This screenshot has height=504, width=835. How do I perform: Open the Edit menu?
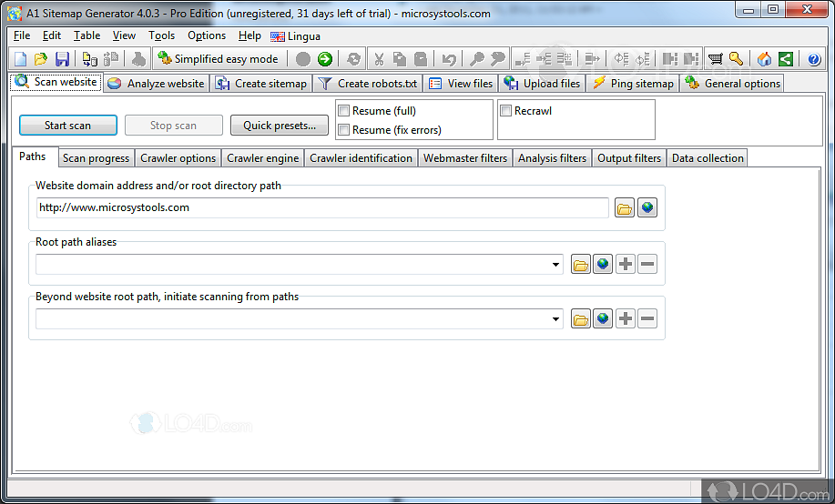(x=52, y=35)
